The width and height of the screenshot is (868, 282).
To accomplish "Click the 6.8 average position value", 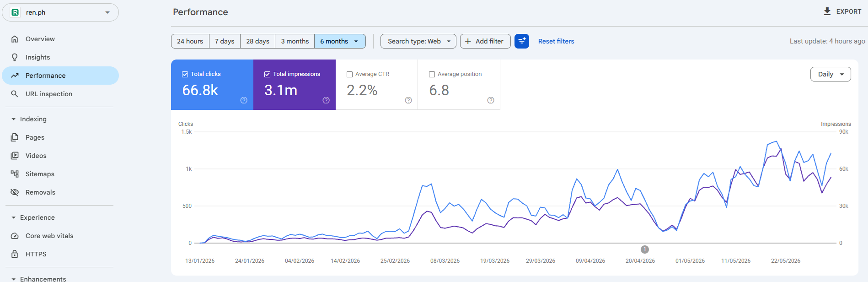I will [439, 90].
